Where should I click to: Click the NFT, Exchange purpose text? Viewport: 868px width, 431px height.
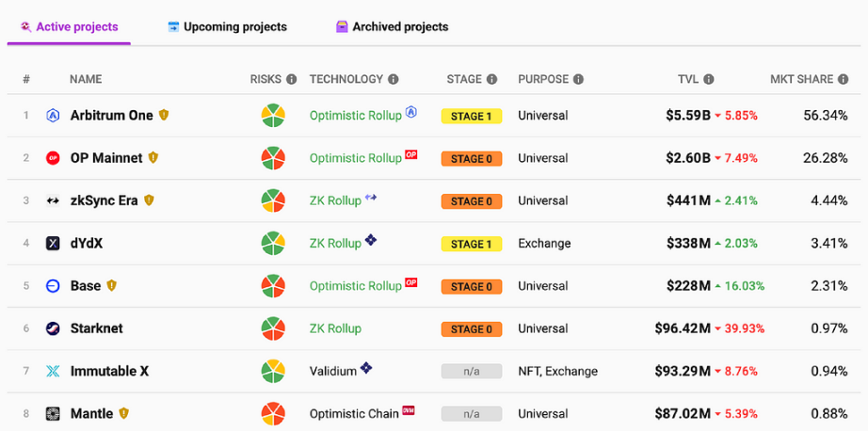coord(558,372)
